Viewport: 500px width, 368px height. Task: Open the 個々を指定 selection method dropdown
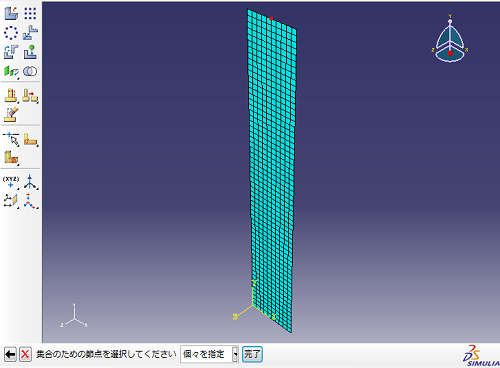click(209, 354)
